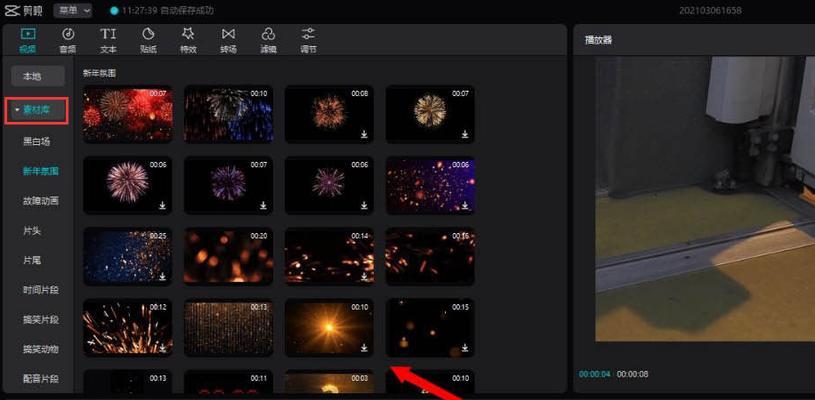Download the 00:07 gold firework clip
This screenshot has width=815, height=400.
click(x=465, y=135)
